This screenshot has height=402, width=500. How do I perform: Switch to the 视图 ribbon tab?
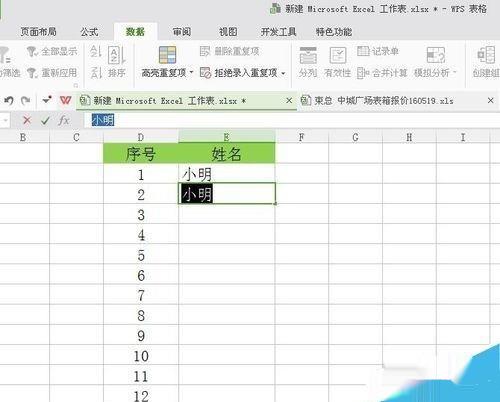228,32
